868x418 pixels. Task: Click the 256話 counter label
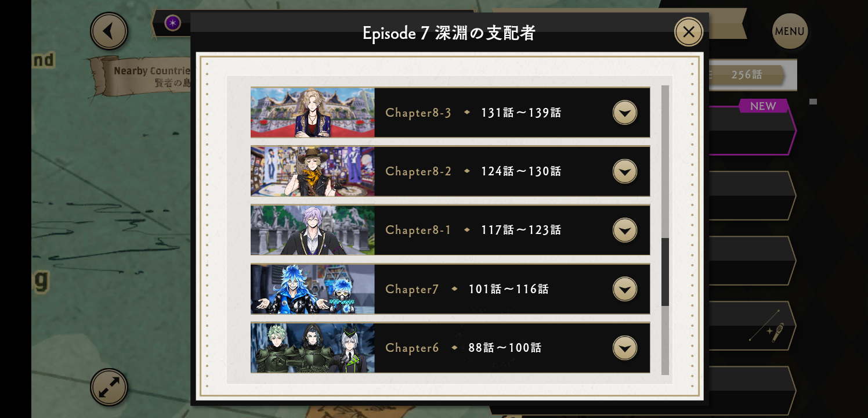(747, 75)
